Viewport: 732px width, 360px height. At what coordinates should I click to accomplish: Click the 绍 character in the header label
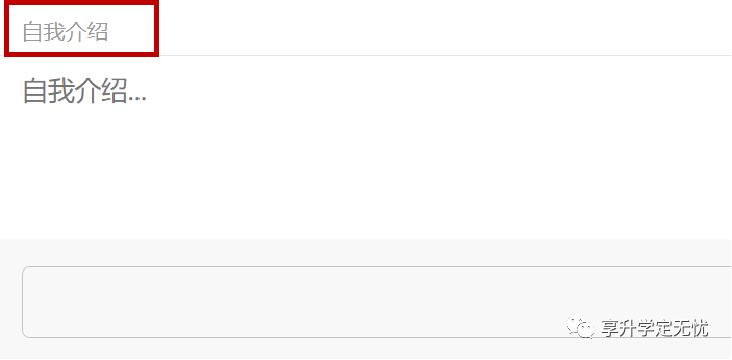[x=98, y=32]
